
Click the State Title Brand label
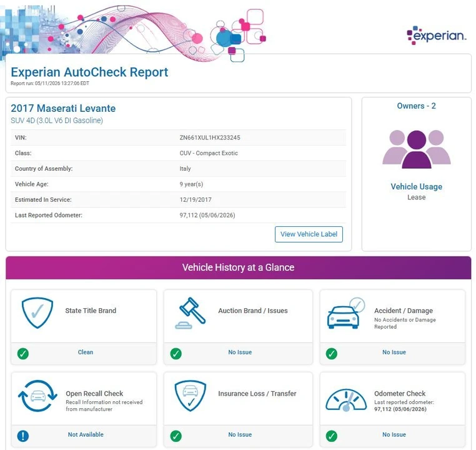[91, 311]
